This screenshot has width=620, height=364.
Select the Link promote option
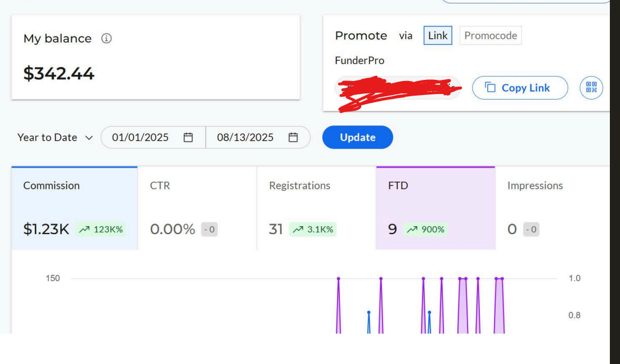pos(437,35)
